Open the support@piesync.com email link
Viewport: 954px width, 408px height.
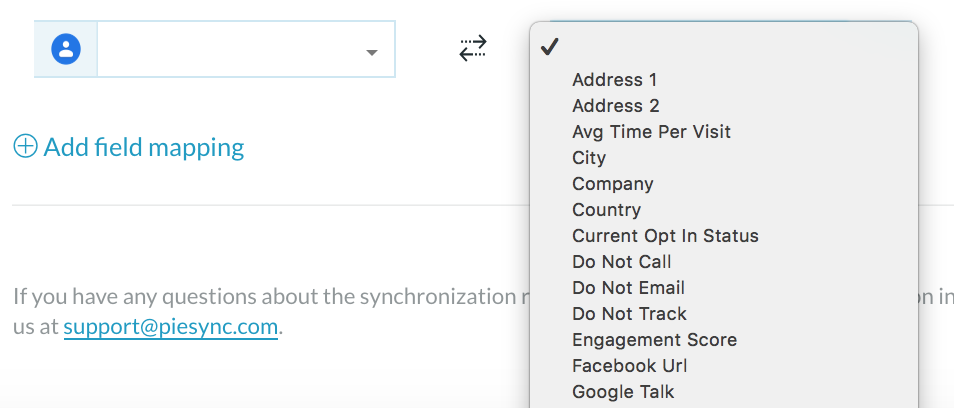(x=171, y=327)
